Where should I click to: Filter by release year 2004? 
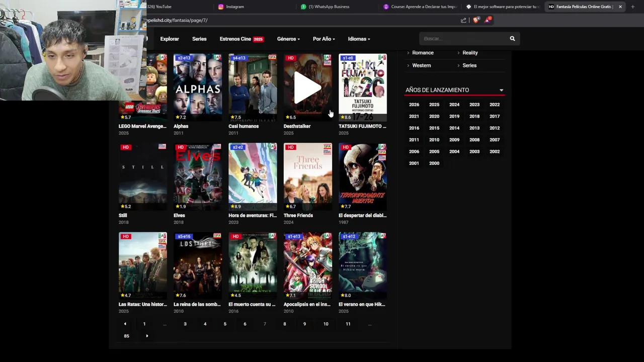pos(454,151)
